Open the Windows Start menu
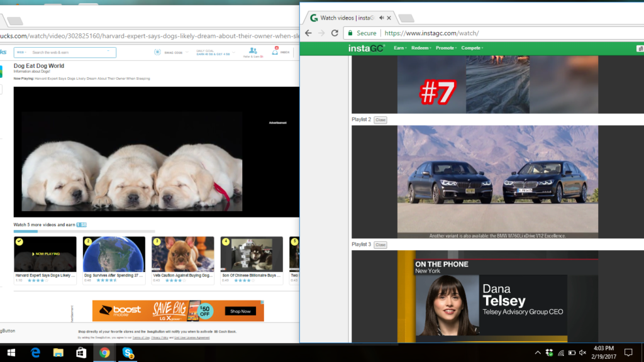This screenshot has width=644, height=362. [x=11, y=353]
